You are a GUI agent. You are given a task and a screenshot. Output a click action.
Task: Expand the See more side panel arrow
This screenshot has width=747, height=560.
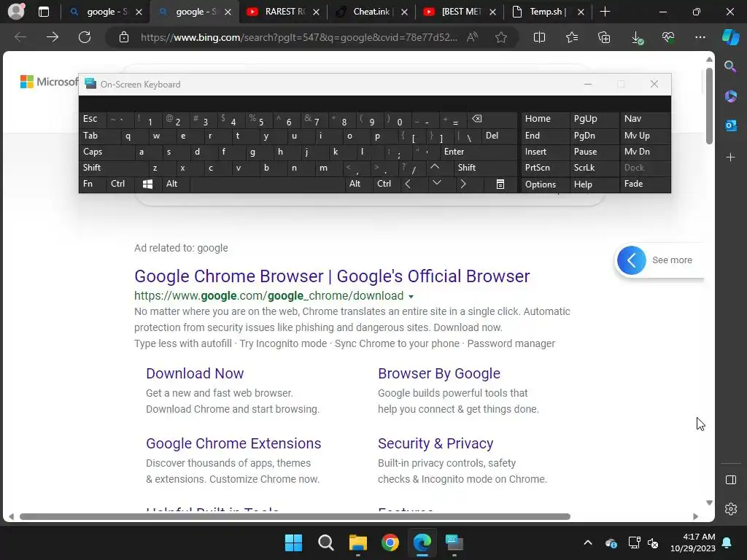631,260
